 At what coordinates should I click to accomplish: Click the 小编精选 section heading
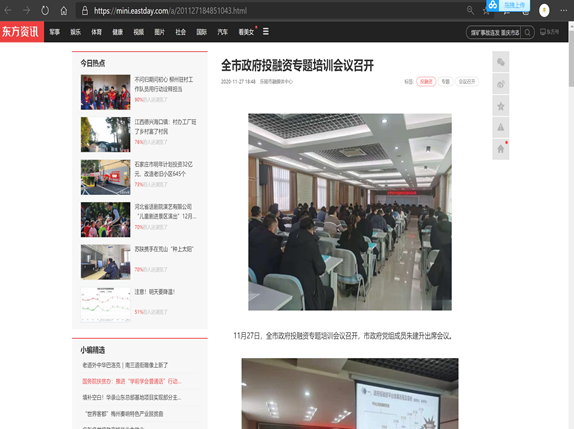tap(93, 350)
